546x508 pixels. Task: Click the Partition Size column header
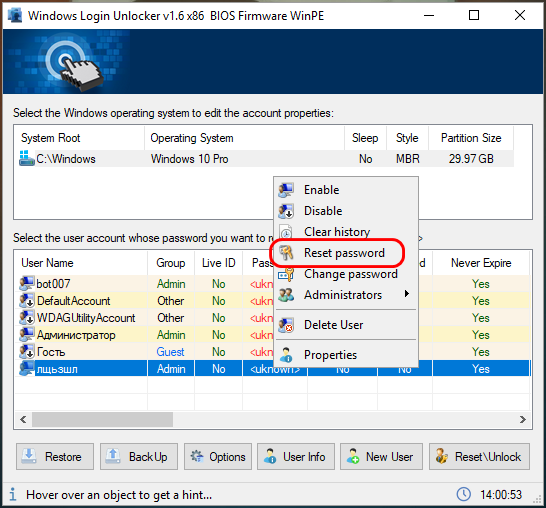click(x=471, y=138)
